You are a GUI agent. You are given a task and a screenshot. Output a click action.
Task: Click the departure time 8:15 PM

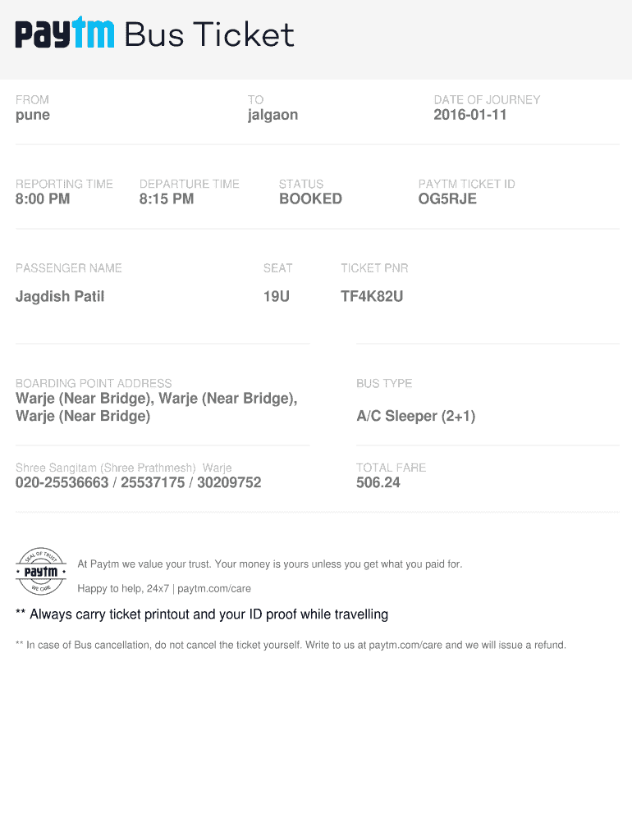[167, 199]
